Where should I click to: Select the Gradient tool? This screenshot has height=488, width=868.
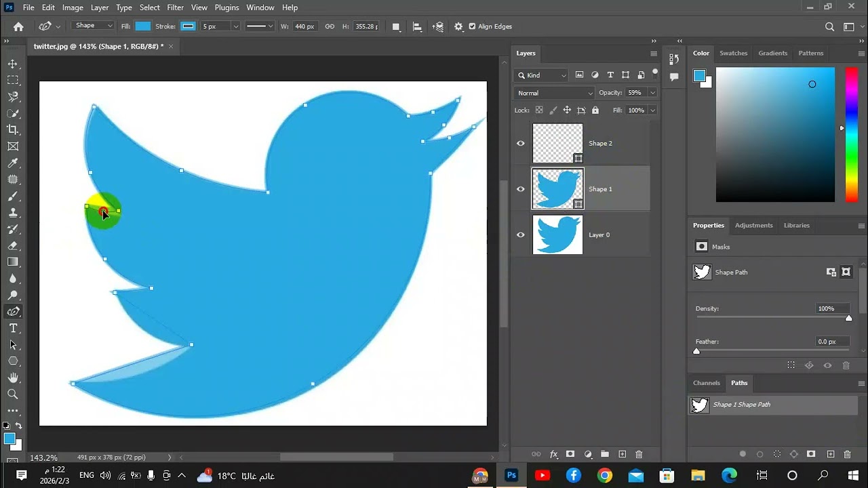pos(13,262)
